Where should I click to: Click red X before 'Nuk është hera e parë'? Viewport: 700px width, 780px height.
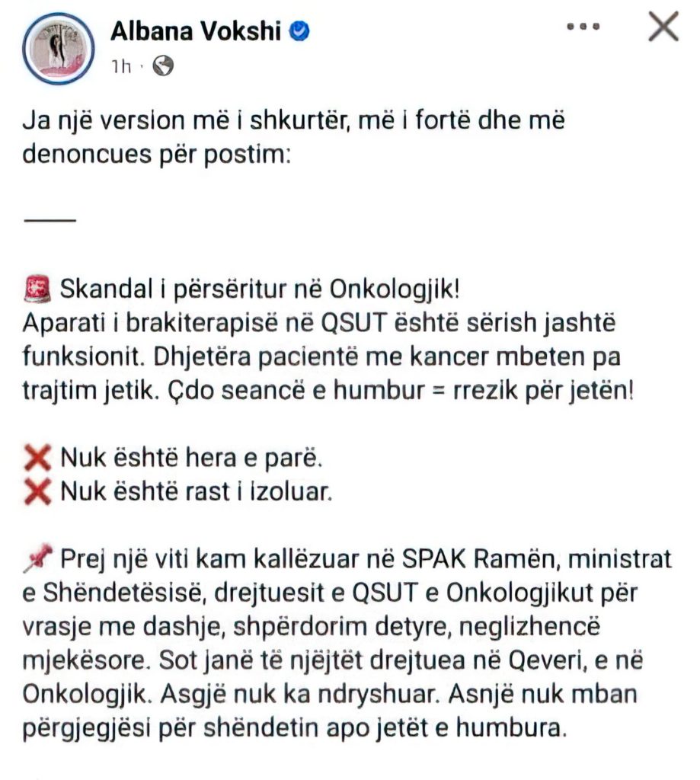click(38, 460)
